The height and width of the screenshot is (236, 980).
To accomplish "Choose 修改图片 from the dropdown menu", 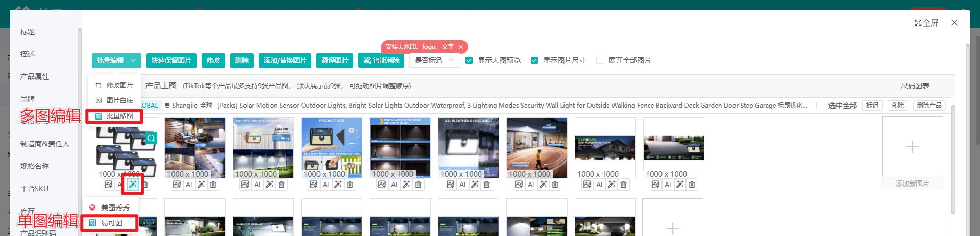I will tap(114, 85).
